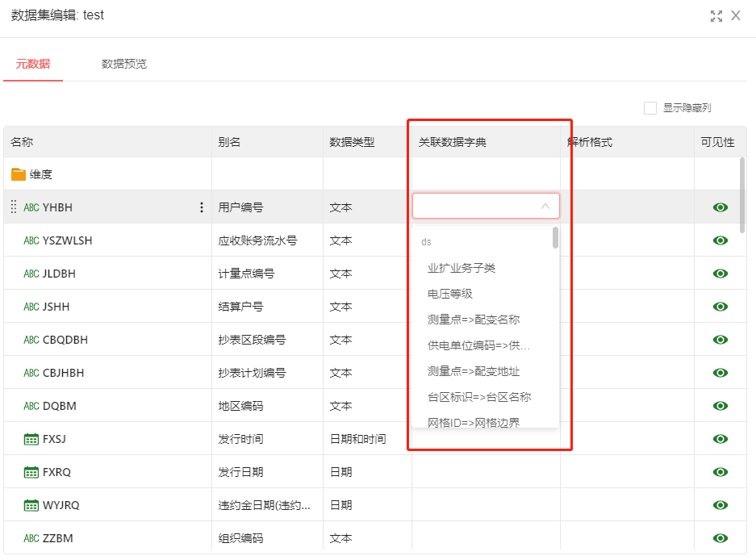
Task: Click the 测量点=>配变地址 option
Action: coord(474,371)
